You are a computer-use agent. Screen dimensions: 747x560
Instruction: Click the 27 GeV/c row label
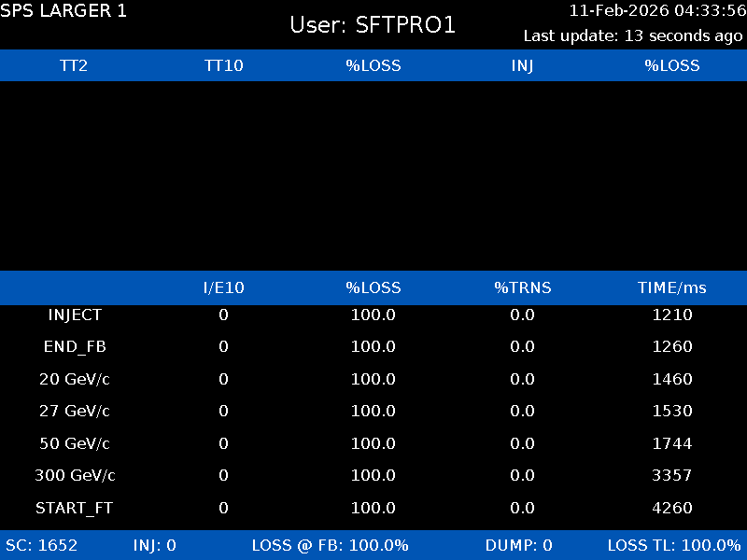[75, 412]
